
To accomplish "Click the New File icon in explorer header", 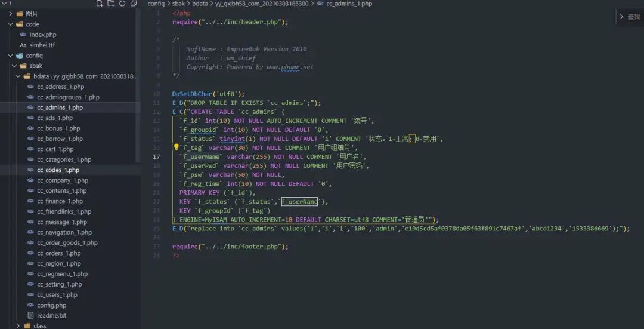I will [100, 4].
